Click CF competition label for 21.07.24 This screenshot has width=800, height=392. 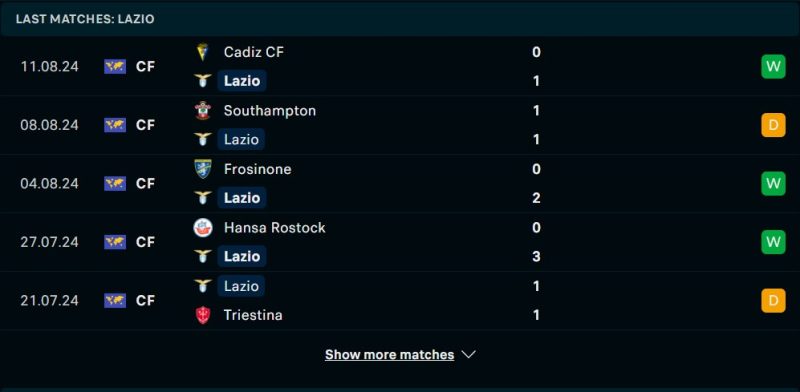click(145, 300)
